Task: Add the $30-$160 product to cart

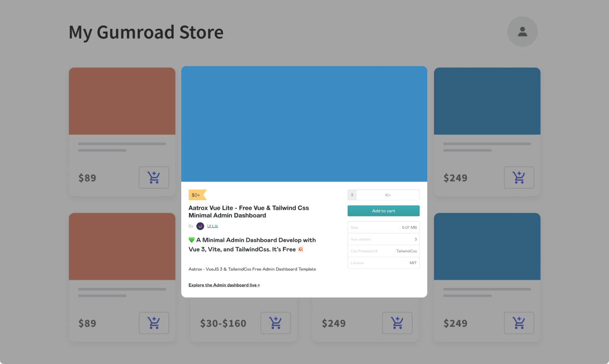Action: 276,323
